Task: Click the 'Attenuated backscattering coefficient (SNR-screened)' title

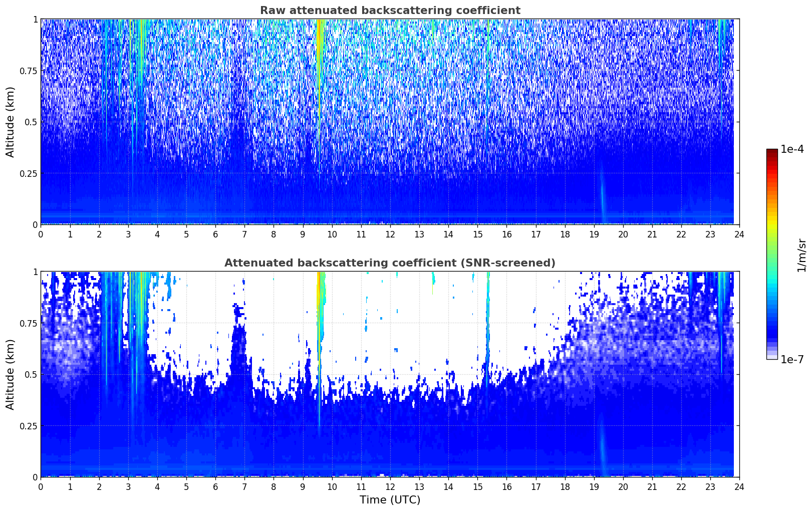Action: (390, 263)
